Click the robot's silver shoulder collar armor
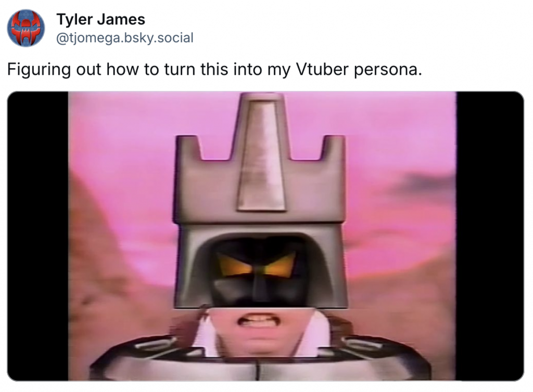Viewport: 533px width, 392px height. point(258,360)
